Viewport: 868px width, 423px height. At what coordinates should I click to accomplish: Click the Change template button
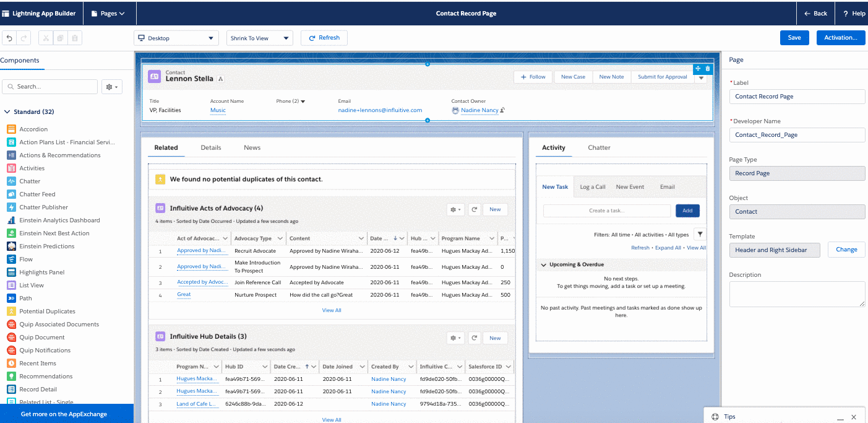[846, 250]
